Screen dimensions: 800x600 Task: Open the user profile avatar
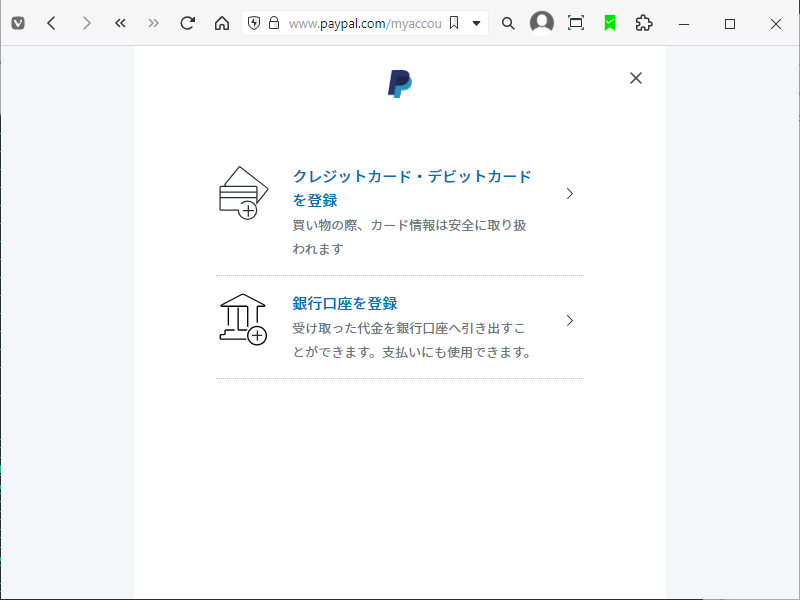(x=542, y=23)
